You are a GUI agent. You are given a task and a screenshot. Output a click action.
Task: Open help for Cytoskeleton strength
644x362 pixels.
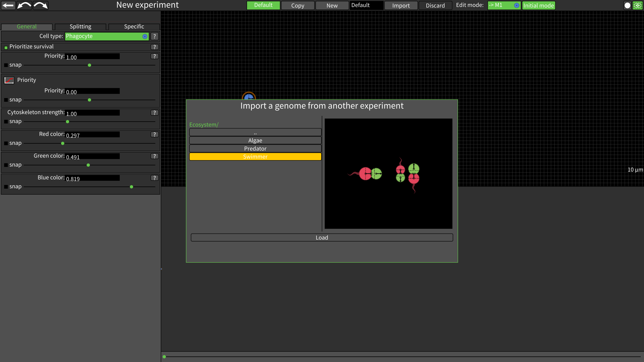pyautogui.click(x=154, y=113)
